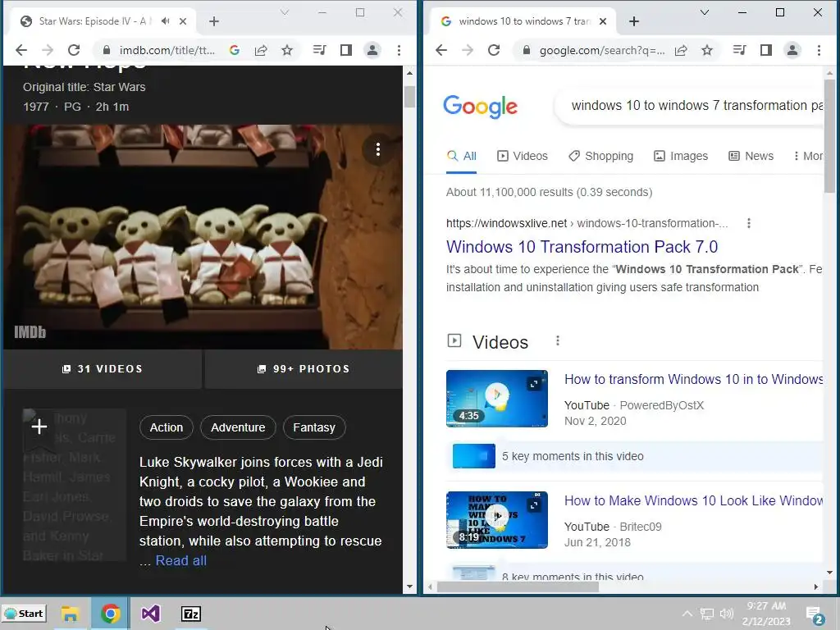Image resolution: width=840 pixels, height=630 pixels.
Task: Open notification center with 2 notifications
Action: pos(815,615)
